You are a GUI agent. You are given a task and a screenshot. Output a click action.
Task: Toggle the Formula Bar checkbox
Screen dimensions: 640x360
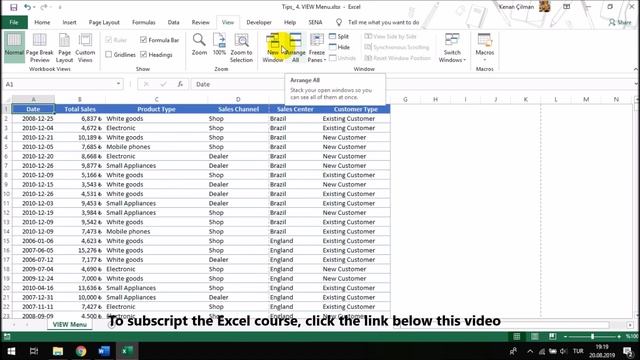[143, 40]
